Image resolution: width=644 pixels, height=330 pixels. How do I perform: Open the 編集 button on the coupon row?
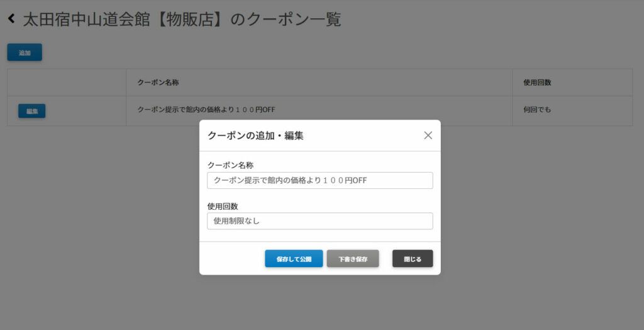point(32,111)
